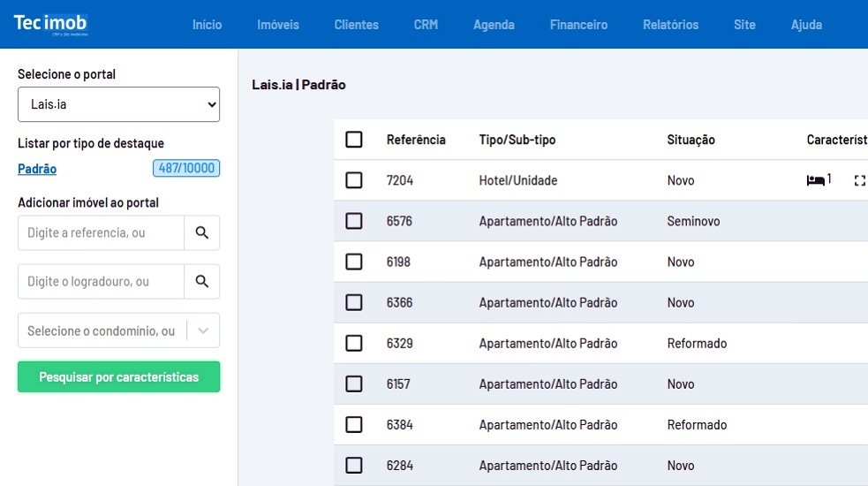Expand the condominium selector chevron

[203, 330]
